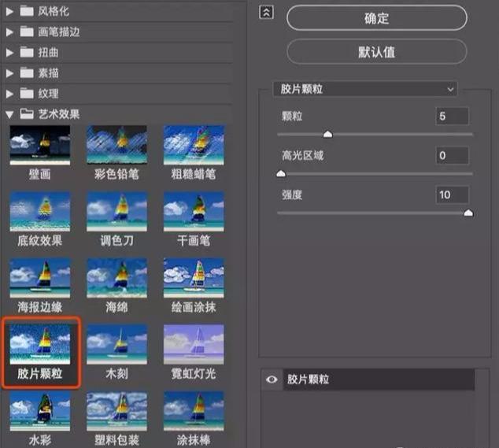
Task: Select the 木刻 filter thumbnail
Action: tap(116, 345)
